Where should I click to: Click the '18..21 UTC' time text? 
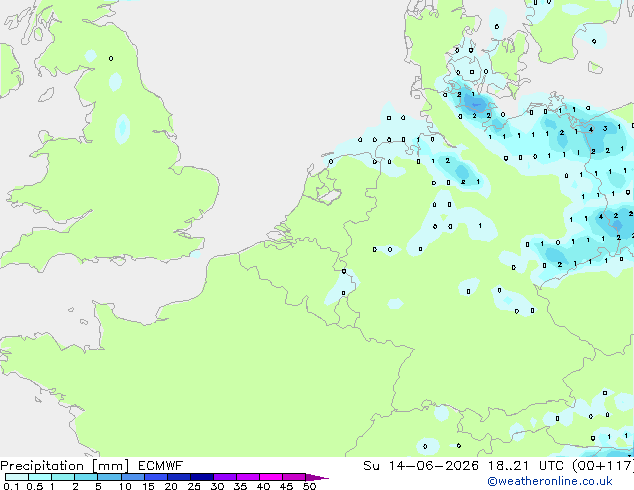528,466
